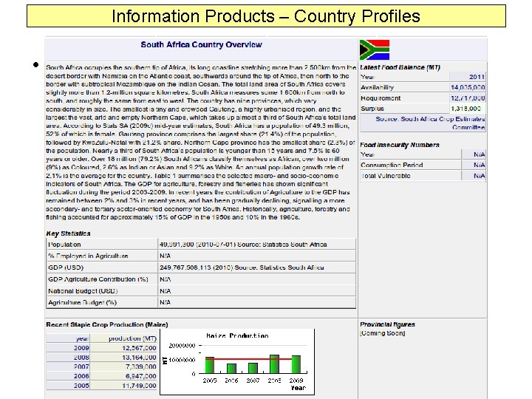Click the 'Information Products – Country Profiles' title

[266, 16]
